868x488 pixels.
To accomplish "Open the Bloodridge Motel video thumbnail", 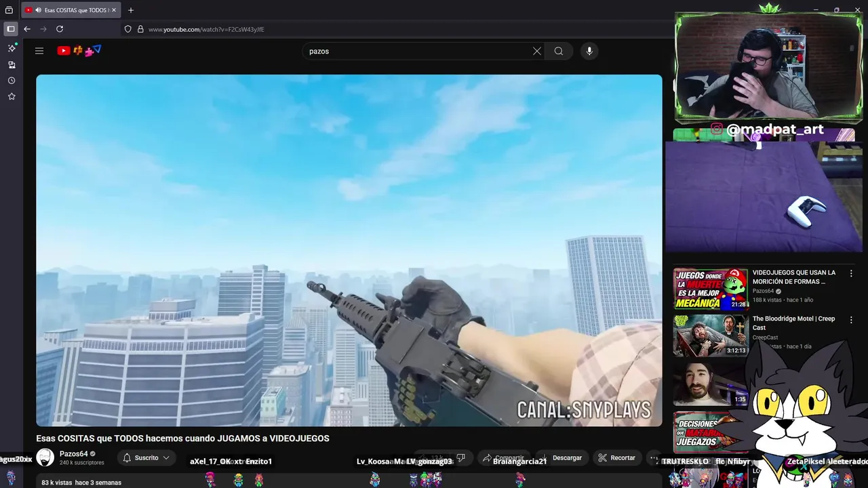I will (x=711, y=335).
